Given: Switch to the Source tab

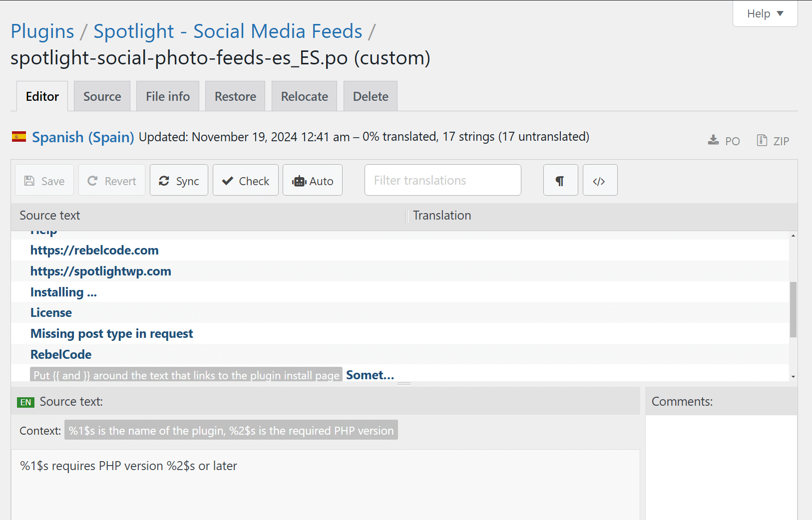Looking at the screenshot, I should (102, 96).
